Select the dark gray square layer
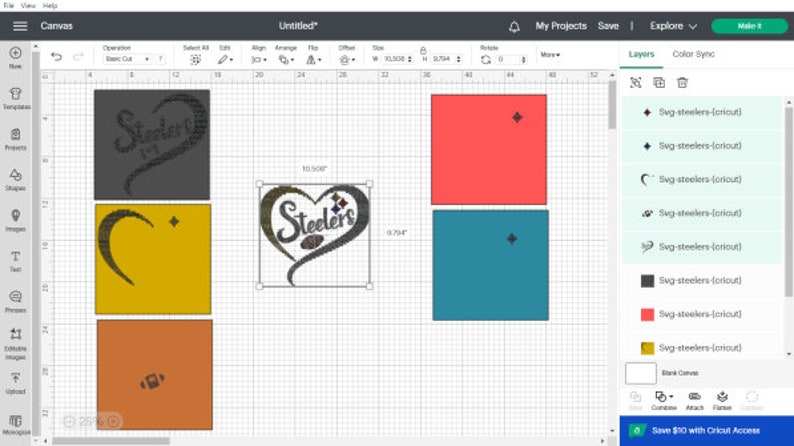 point(701,280)
